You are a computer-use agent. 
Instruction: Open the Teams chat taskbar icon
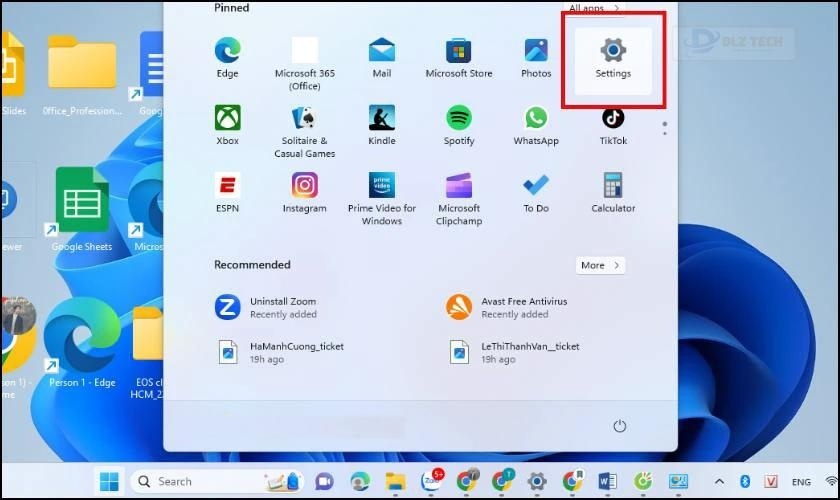(324, 481)
